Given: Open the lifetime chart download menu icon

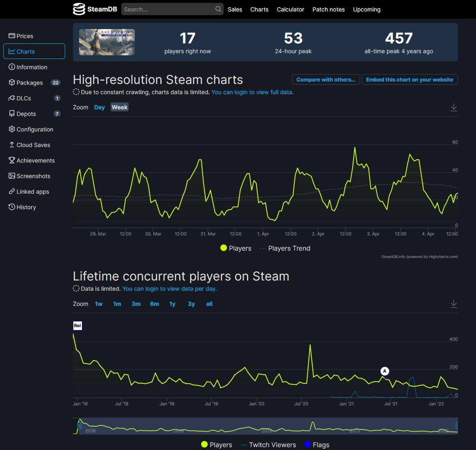Looking at the screenshot, I should click(x=453, y=304).
